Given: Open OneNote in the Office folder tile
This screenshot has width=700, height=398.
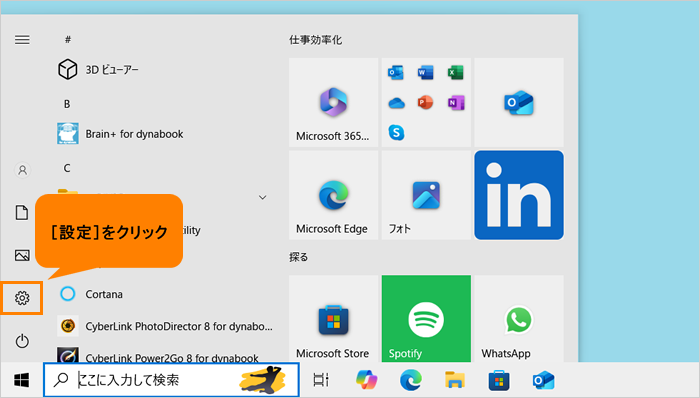Looking at the screenshot, I should click(456, 103).
